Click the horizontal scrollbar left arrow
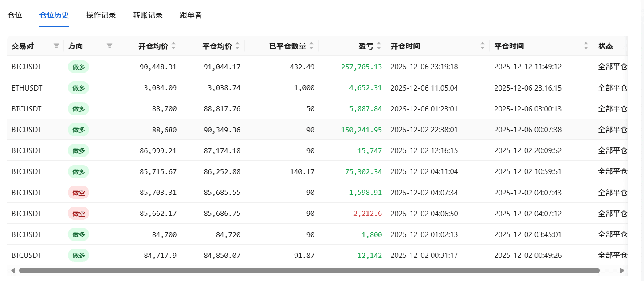Viewport: 644px width, 281px height. 13,270
